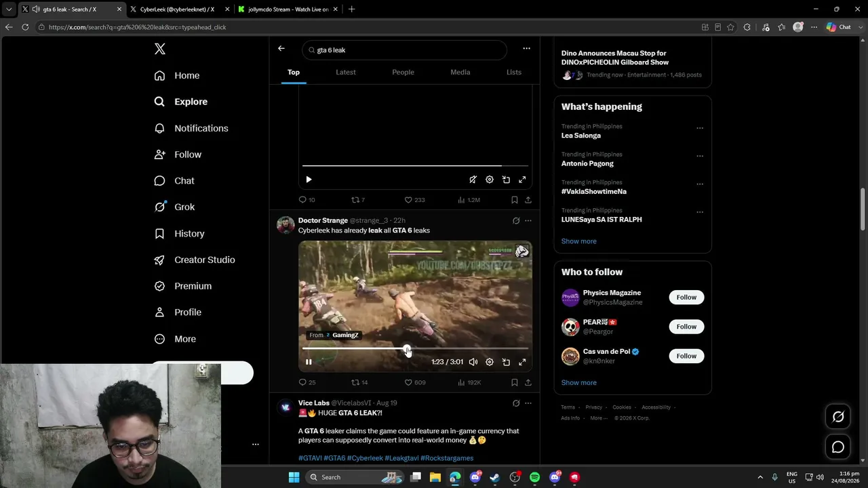Click the Windows Start button
868x488 pixels.
tap(294, 477)
